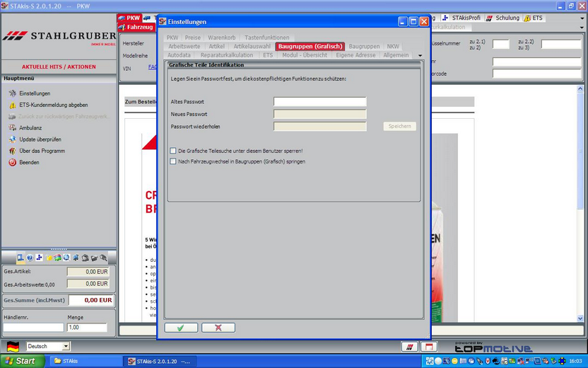The image size is (588, 368).
Task: Click the main window vertical scrollbar down arrow
Action: 580,318
